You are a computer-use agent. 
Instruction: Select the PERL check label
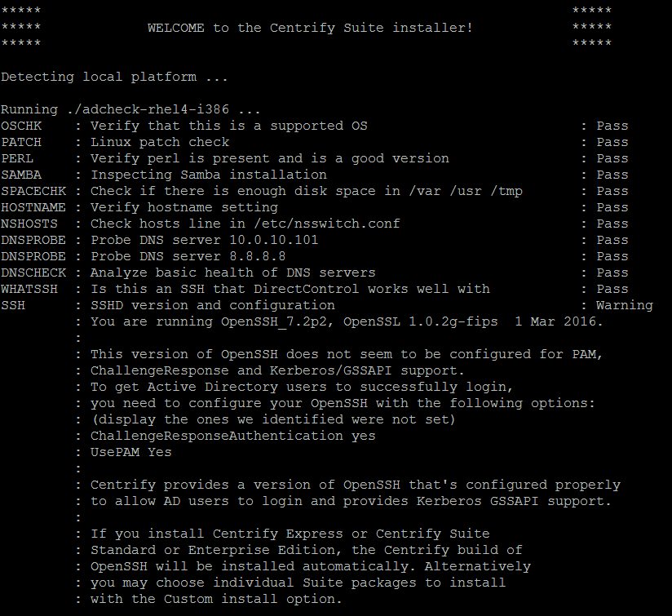17,158
